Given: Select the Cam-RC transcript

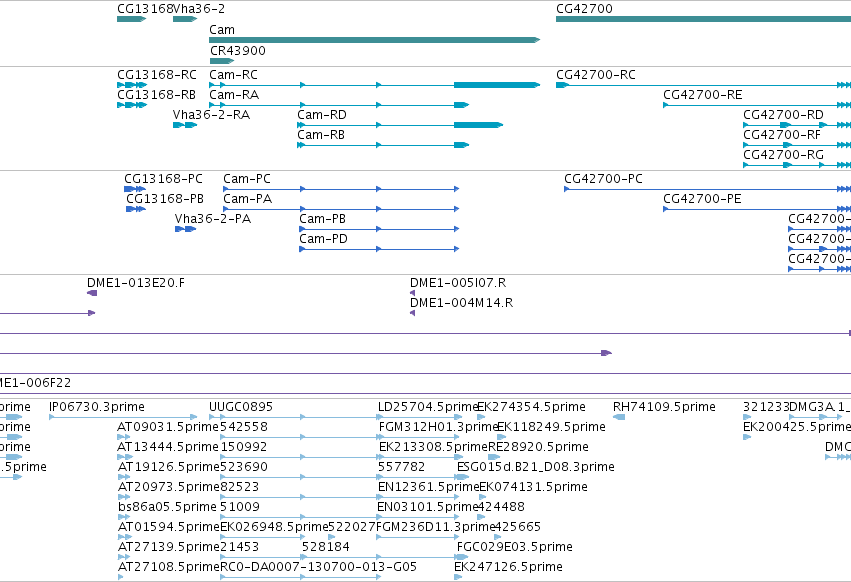Looking at the screenshot, I should [374, 85].
